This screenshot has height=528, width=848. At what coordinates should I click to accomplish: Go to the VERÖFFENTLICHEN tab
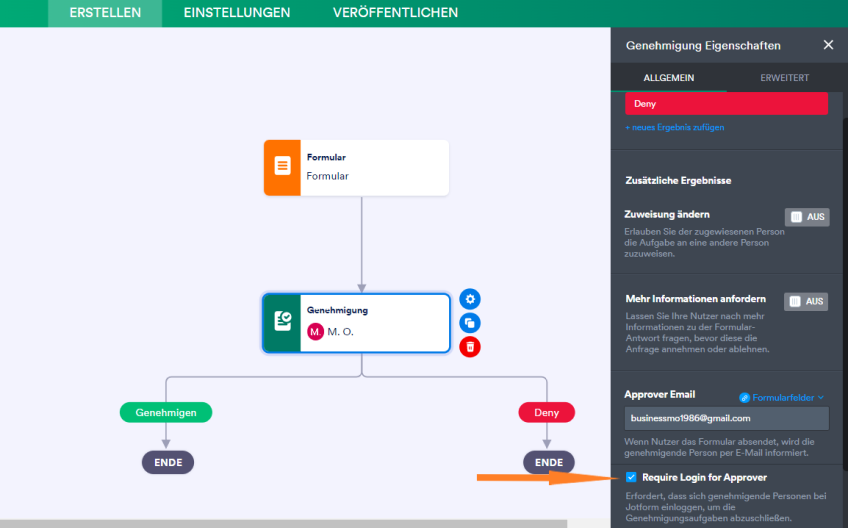tap(395, 13)
